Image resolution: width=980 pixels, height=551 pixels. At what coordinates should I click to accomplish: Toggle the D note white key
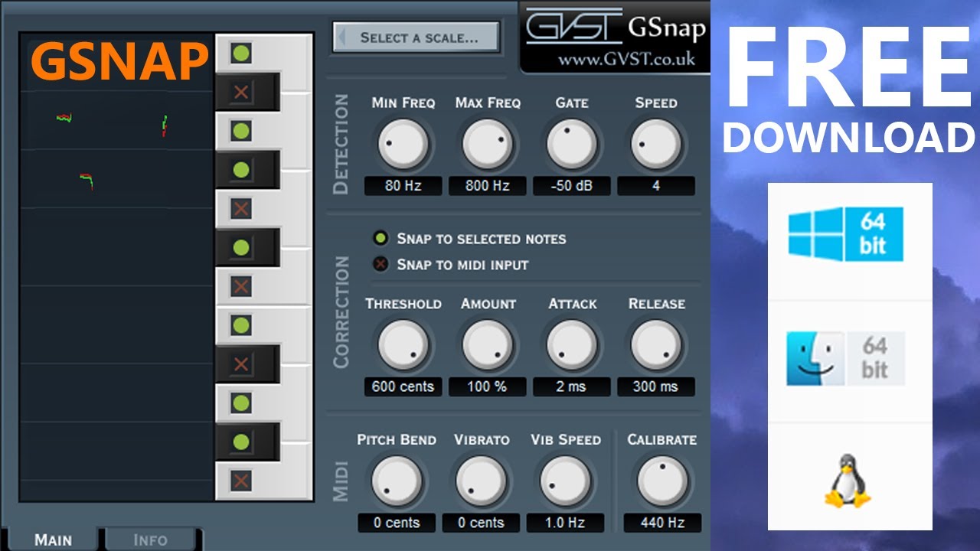coord(241,403)
